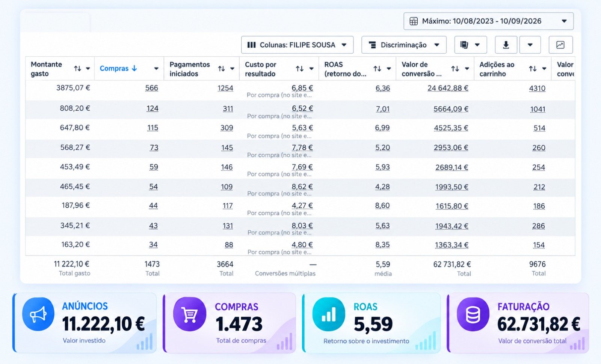The image size is (601, 364).
Task: Click the 4310 add to cart value
Action: [537, 88]
